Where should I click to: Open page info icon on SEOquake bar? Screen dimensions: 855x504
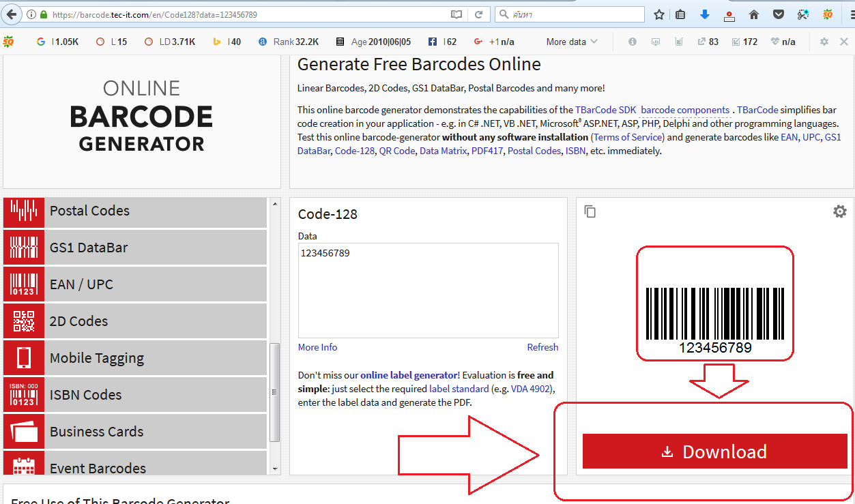click(x=633, y=42)
